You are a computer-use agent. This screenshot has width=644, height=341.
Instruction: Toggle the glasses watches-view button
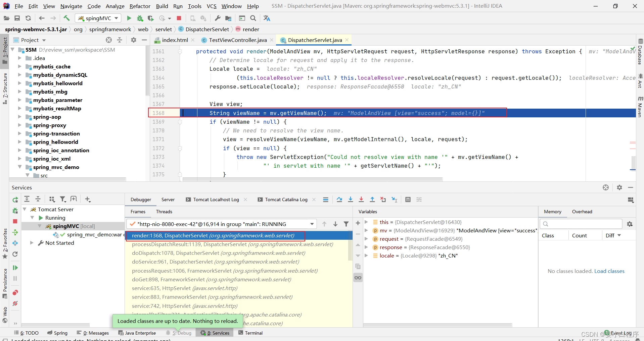click(358, 278)
